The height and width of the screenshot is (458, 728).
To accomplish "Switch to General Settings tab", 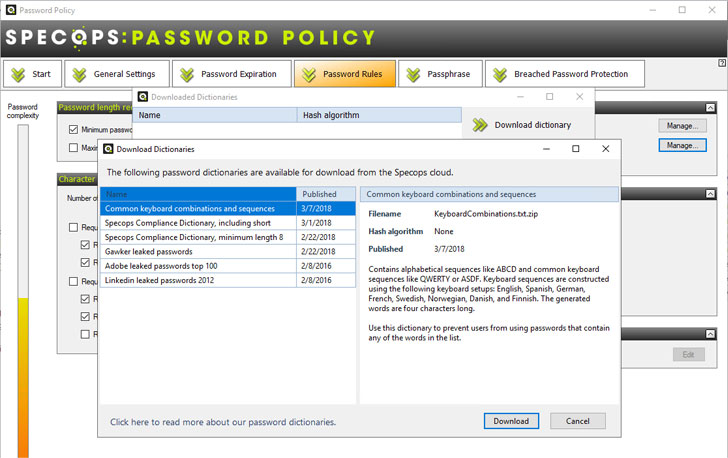I will pos(117,74).
